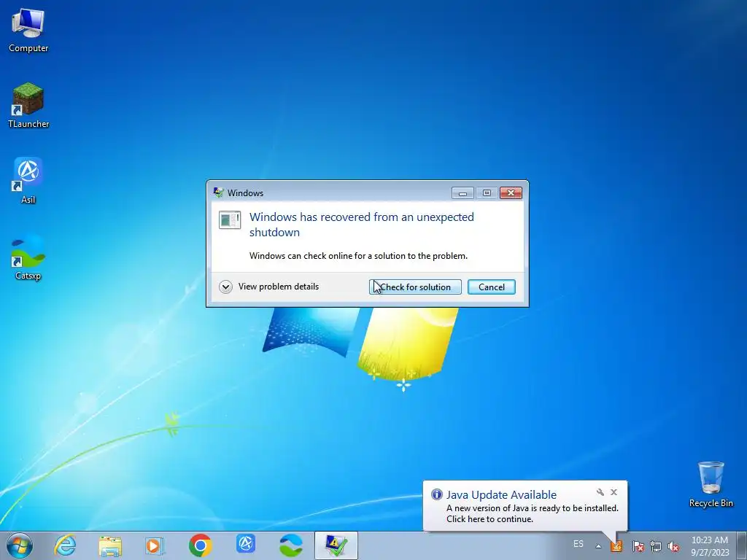This screenshot has height=560, width=747.
Task: Click the Java balloon info icon
Action: 437,494
